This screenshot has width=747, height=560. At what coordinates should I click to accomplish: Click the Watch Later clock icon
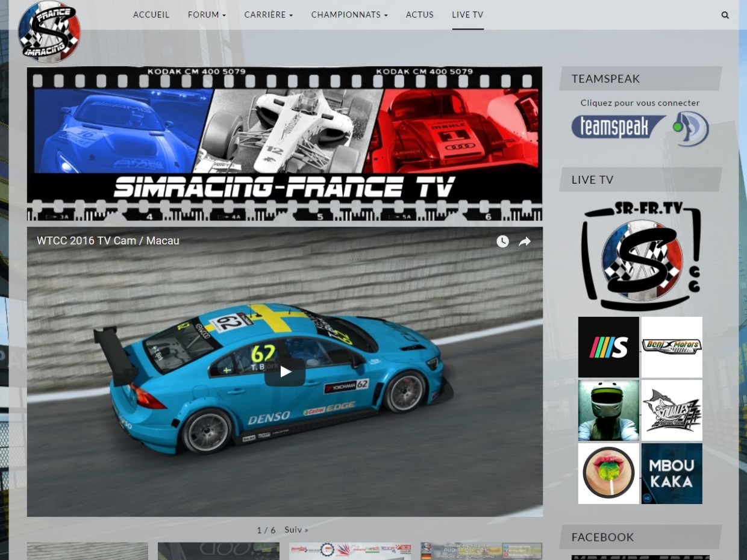coord(502,241)
